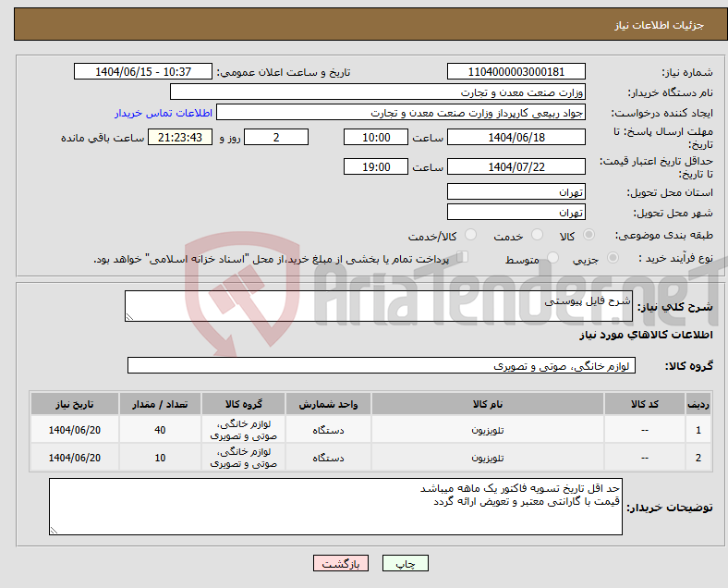Image resolution: width=728 pixels, height=588 pixels.
Task: Select the خدمت radio button
Action: (537, 235)
